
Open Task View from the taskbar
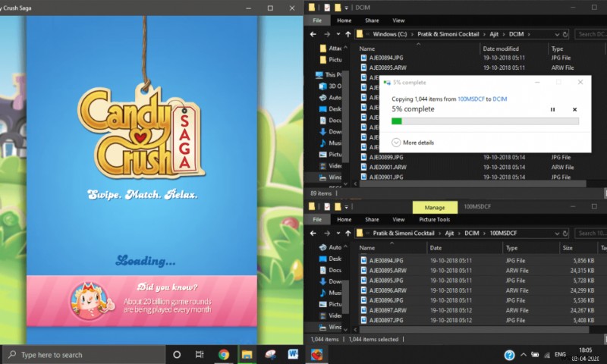click(x=200, y=354)
